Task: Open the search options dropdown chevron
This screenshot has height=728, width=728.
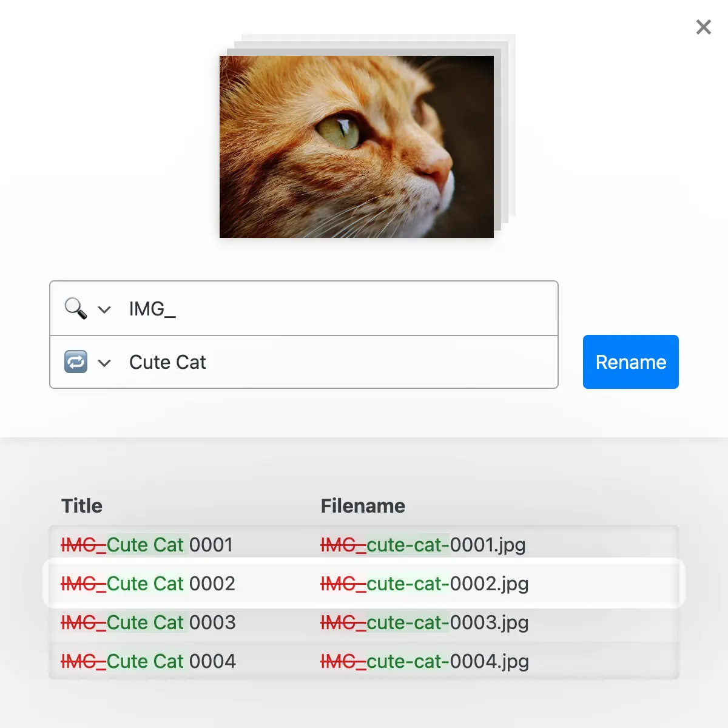Action: coord(104,309)
